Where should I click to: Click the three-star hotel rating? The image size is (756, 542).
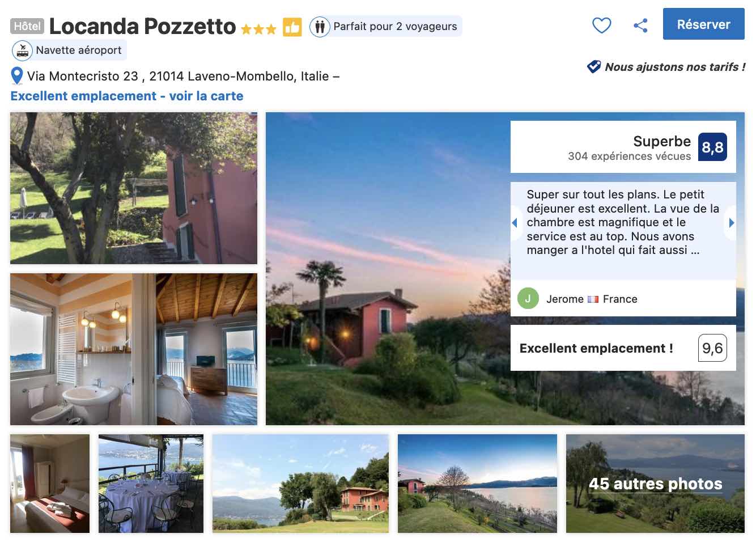coord(258,29)
